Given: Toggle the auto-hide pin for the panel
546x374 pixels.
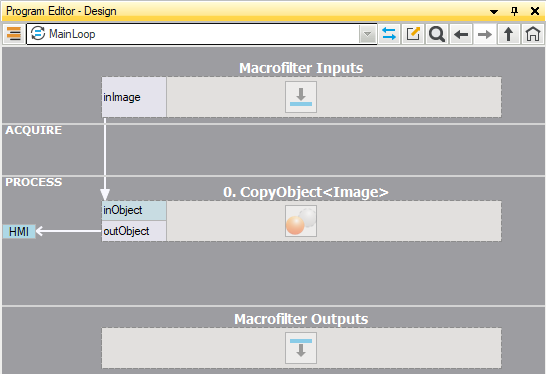Looking at the screenshot, I should 514,11.
